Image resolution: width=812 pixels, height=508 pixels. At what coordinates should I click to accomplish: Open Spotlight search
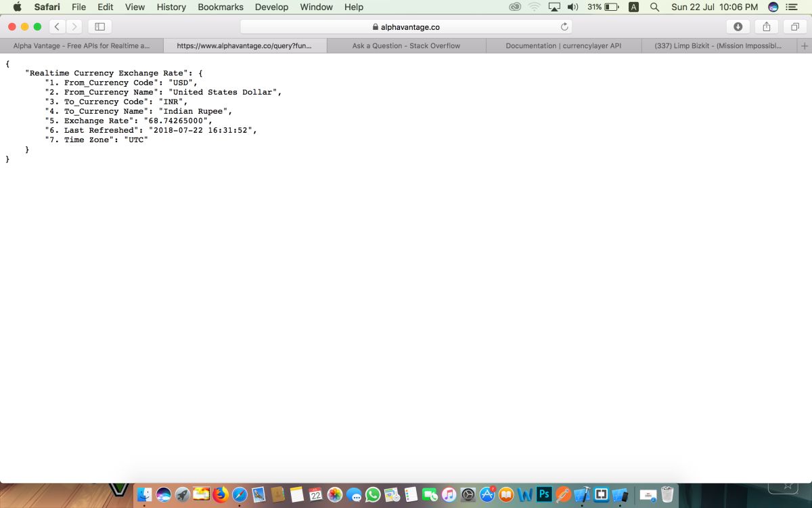tap(654, 7)
